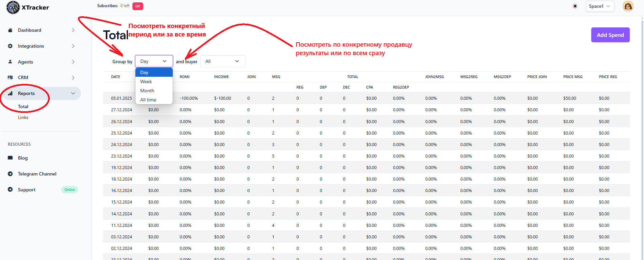Click the Add Spend button
This screenshot has width=644, height=260.
610,35
